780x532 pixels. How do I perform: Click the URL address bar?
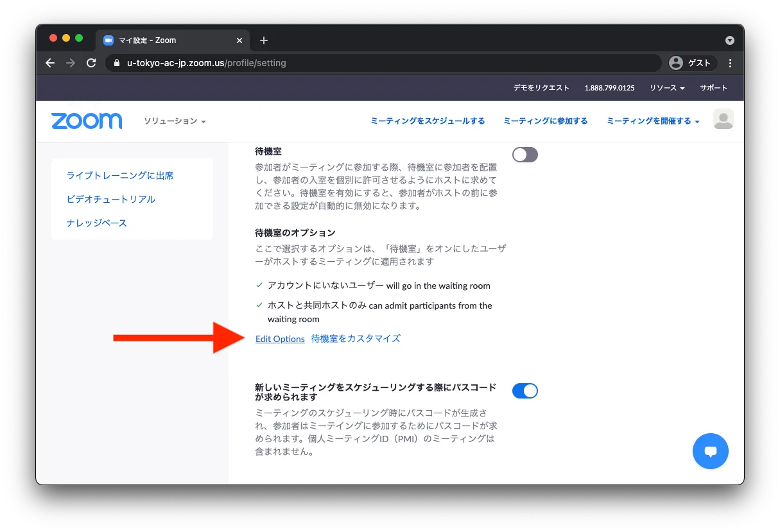pos(385,63)
